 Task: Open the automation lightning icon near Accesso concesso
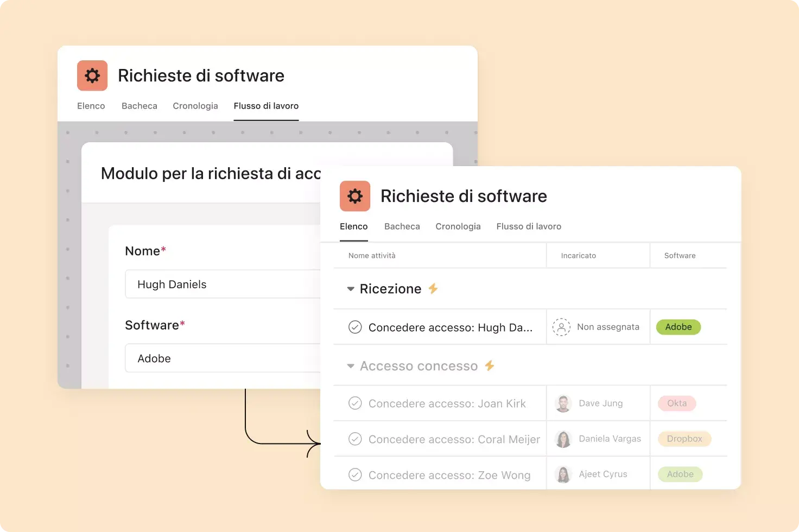[x=489, y=365]
